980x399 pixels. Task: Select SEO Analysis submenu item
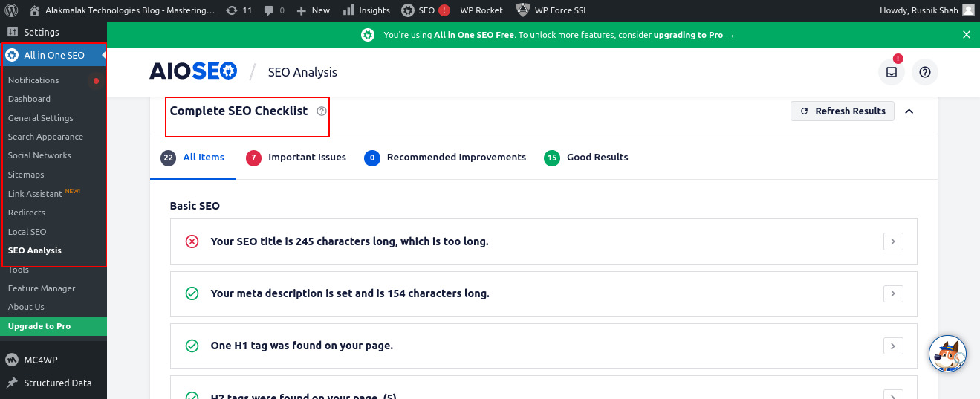click(35, 250)
